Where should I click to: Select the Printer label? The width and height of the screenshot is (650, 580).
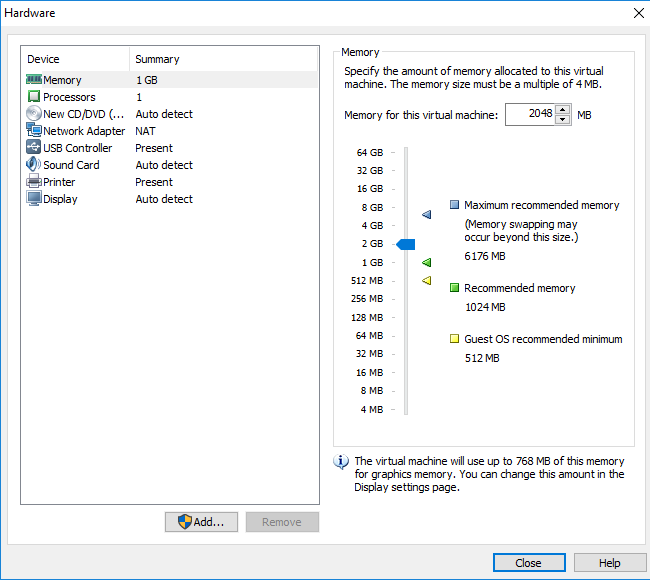coord(59,182)
